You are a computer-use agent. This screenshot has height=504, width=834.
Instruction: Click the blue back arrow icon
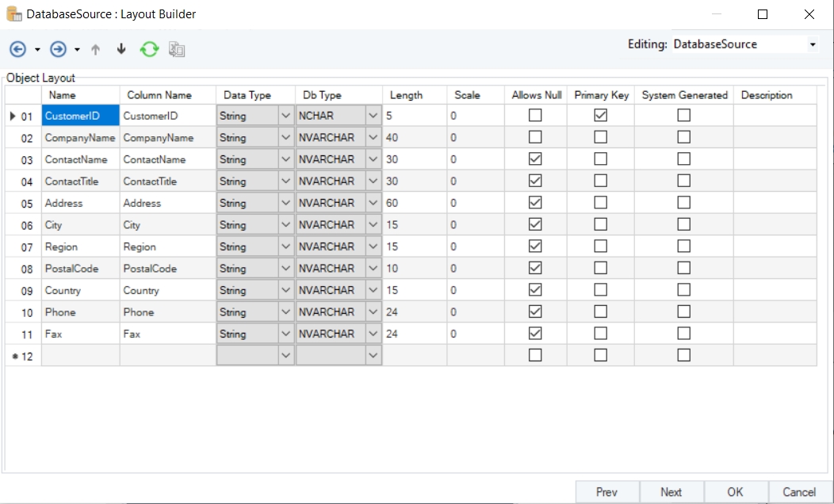pos(17,49)
